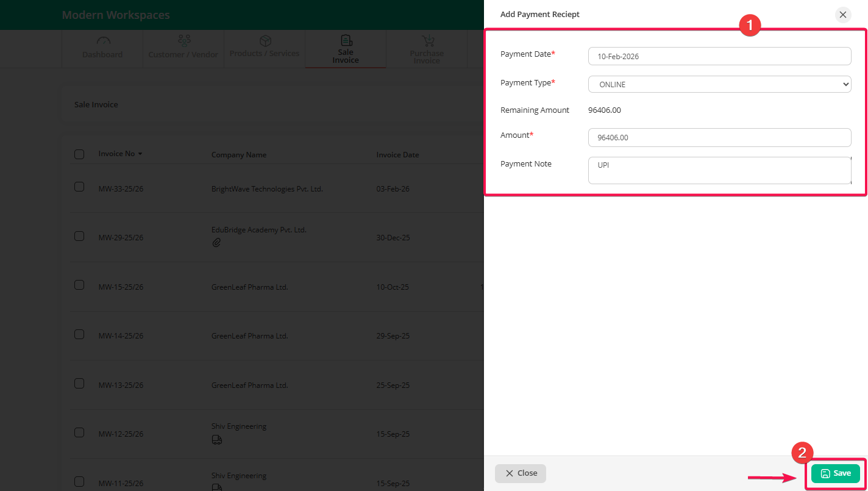Image resolution: width=868 pixels, height=491 pixels.
Task: Click the Dashboard gauge icon
Action: pos(103,41)
